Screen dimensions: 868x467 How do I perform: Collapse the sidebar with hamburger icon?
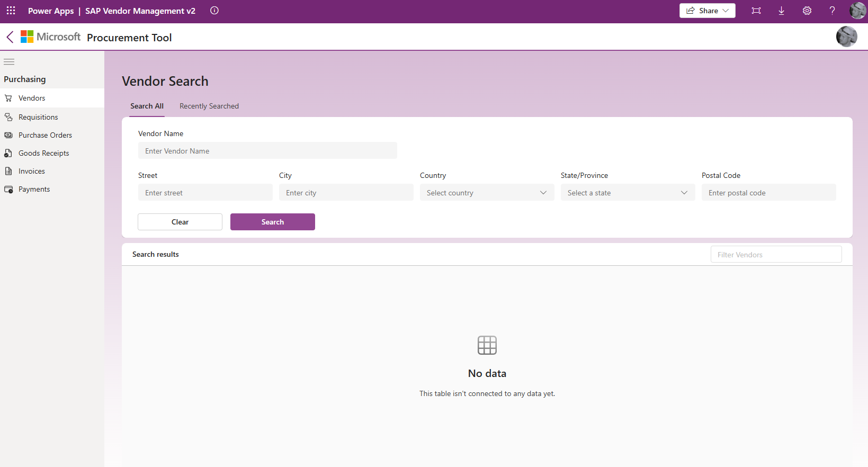point(9,62)
